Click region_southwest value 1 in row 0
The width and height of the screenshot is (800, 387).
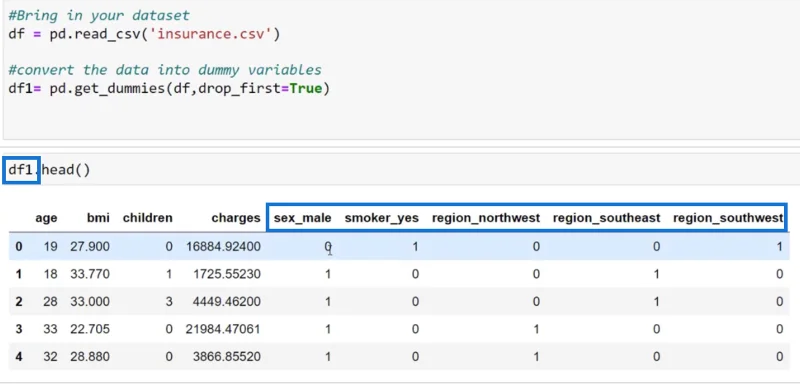[780, 247]
